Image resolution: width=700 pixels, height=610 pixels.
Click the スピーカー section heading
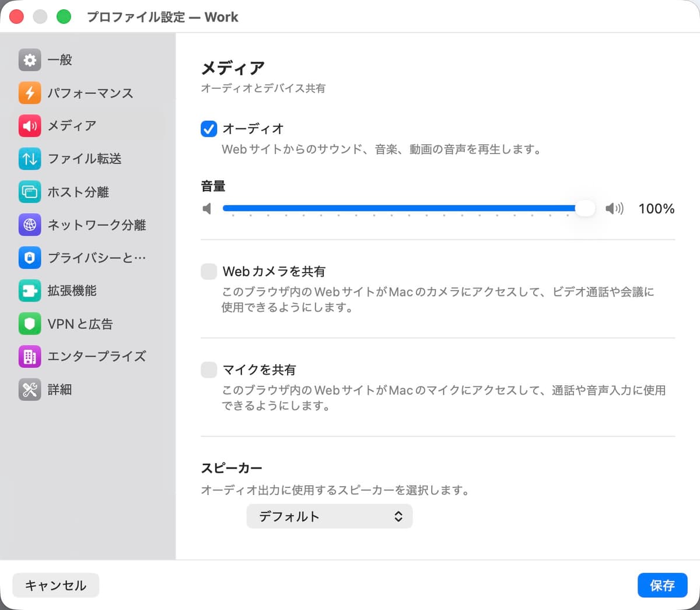coord(232,468)
